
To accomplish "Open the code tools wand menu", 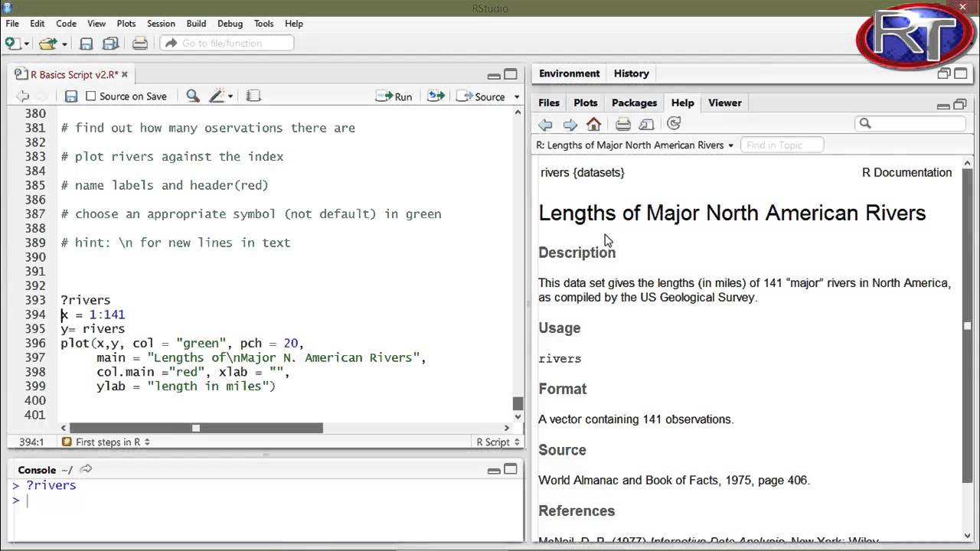I will pyautogui.click(x=220, y=96).
